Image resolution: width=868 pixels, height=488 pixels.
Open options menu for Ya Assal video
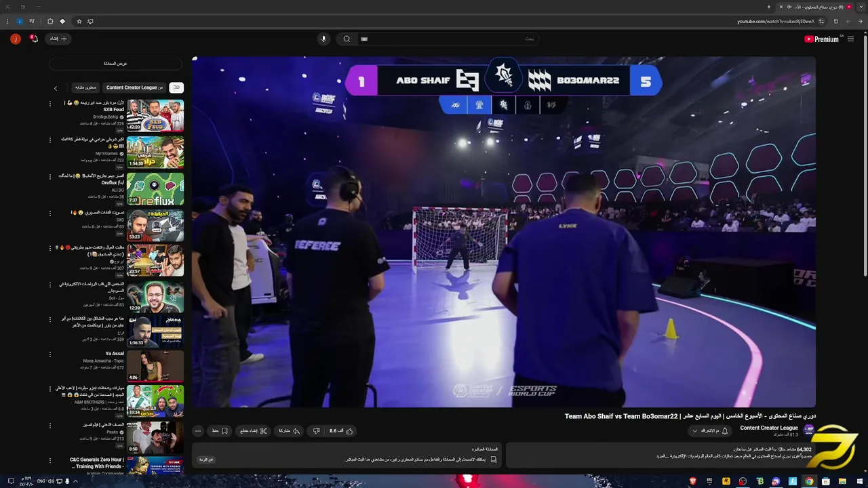[x=50, y=354]
